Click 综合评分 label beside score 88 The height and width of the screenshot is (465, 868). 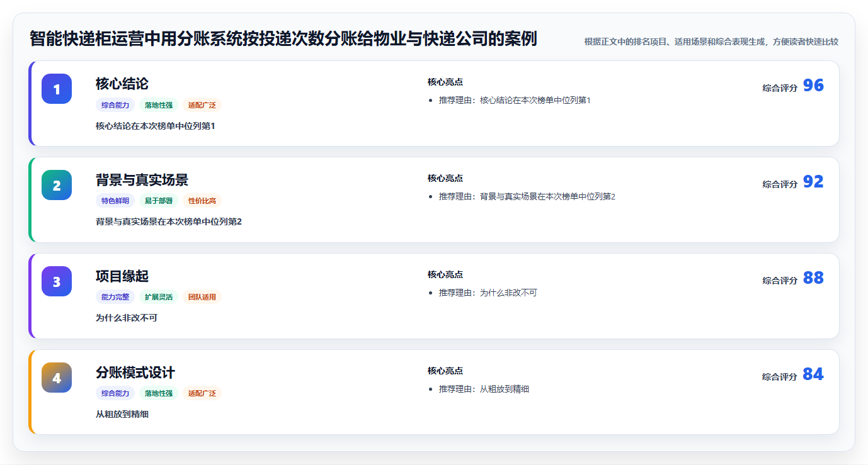click(x=780, y=281)
